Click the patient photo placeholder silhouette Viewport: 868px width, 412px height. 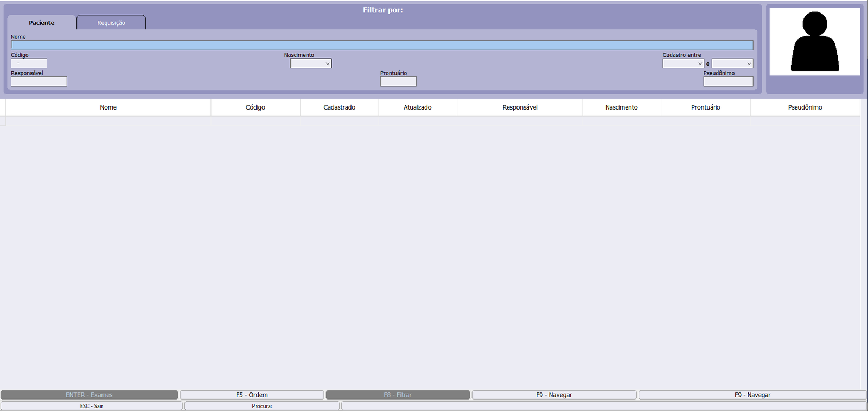tap(814, 42)
